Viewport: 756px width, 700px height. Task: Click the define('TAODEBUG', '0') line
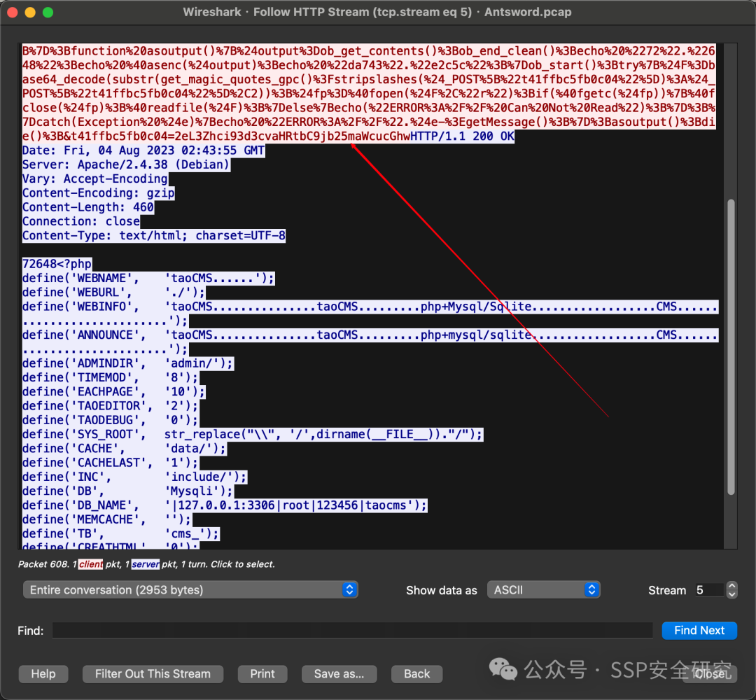[x=111, y=420]
